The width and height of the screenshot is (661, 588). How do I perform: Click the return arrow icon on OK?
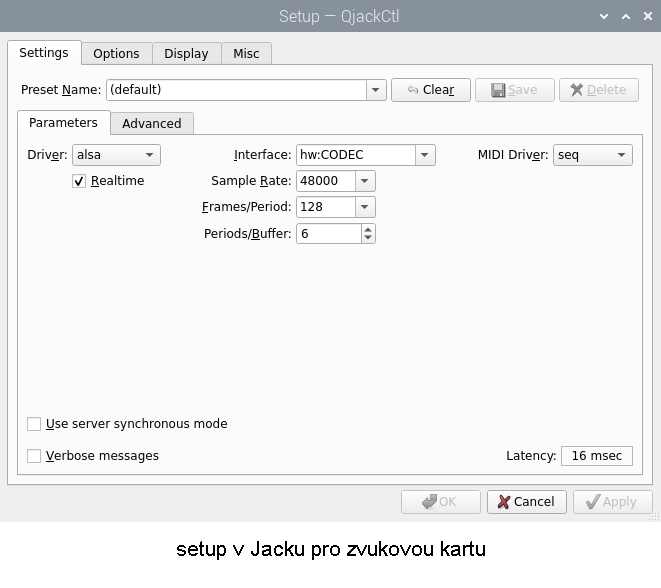[x=429, y=502]
